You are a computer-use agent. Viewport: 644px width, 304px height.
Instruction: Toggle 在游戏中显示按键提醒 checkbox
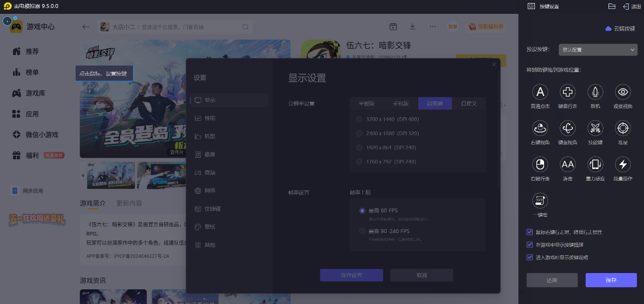pyautogui.click(x=530, y=245)
